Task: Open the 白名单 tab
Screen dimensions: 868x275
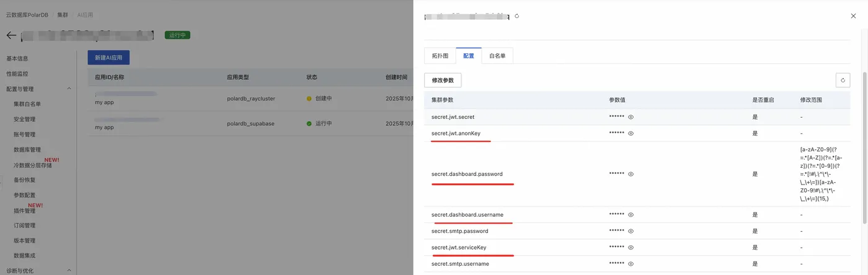Action: tap(497, 56)
